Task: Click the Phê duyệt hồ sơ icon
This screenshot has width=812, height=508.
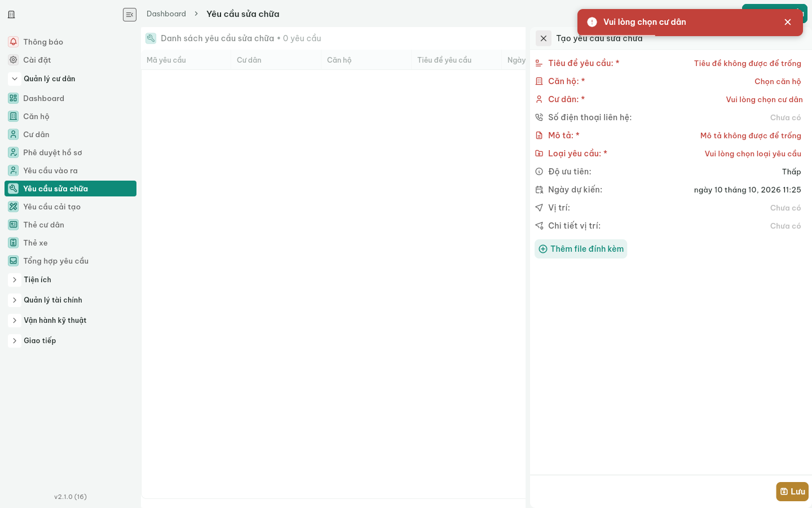Action: (x=14, y=152)
